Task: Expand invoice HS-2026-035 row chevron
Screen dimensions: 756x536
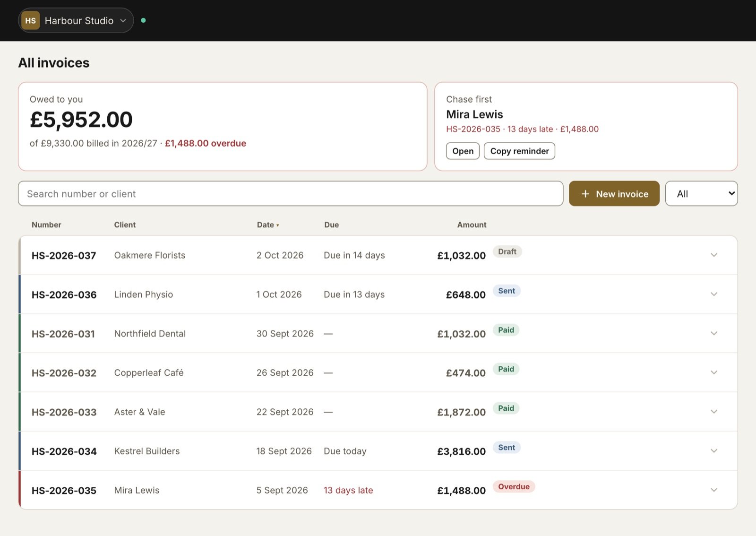Action: [x=714, y=490]
